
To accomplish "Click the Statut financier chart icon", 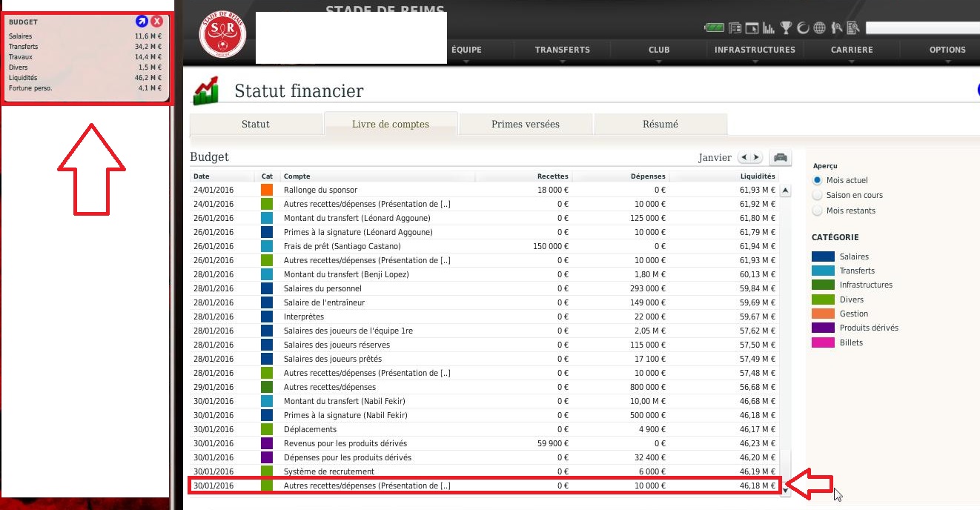I will [x=206, y=90].
